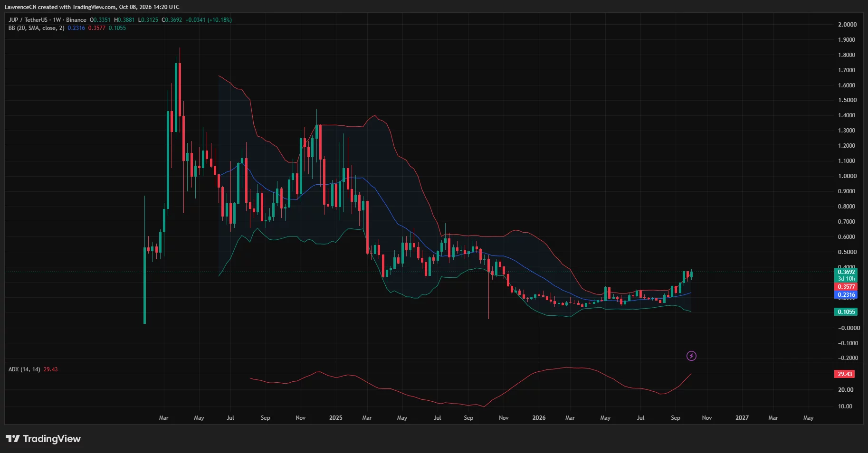Click the LawrenceCN created with TradingView.com header
Viewport: 868px width, 453px height.
tap(92, 7)
